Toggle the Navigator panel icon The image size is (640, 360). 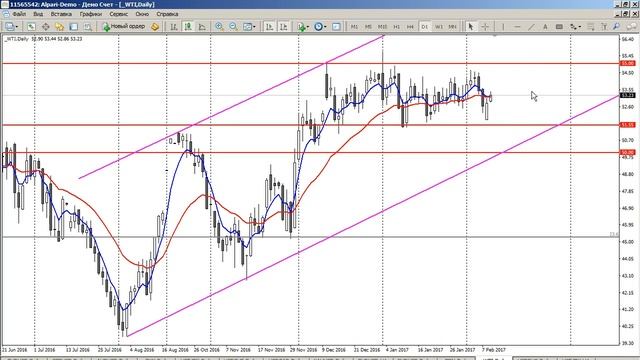click(x=60, y=27)
